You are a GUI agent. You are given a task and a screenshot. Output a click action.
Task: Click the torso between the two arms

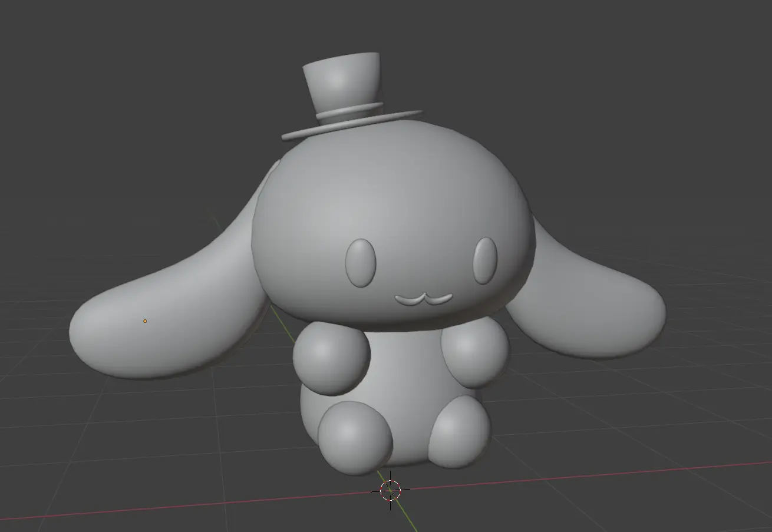coord(407,365)
